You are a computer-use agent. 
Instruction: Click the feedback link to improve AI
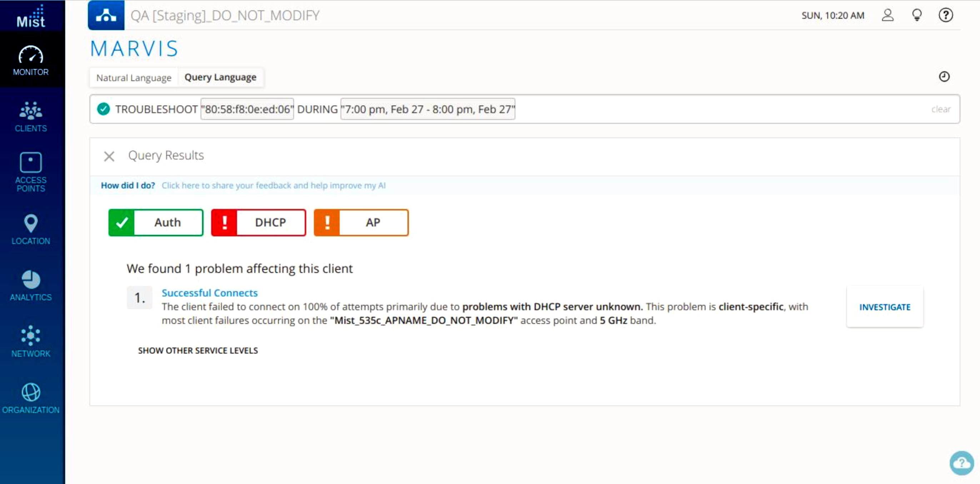(x=274, y=186)
